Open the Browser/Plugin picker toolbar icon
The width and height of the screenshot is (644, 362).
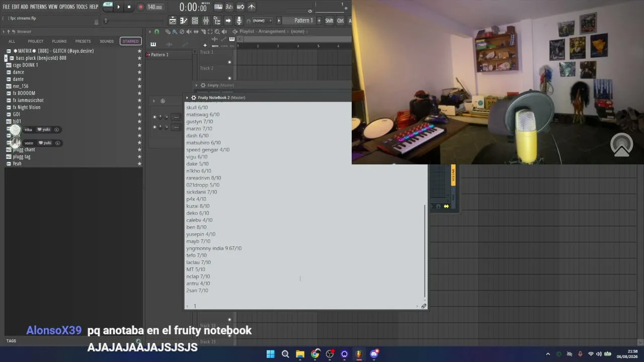click(x=217, y=21)
